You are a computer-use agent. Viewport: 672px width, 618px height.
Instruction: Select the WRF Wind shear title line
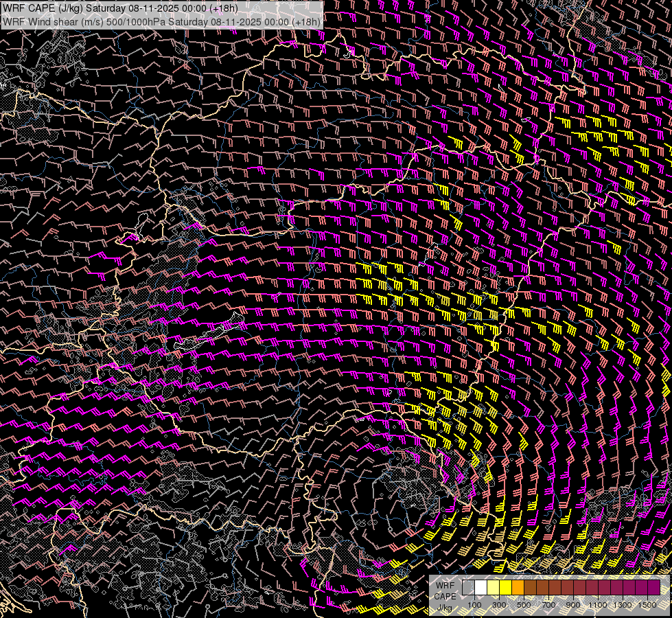[161, 21]
